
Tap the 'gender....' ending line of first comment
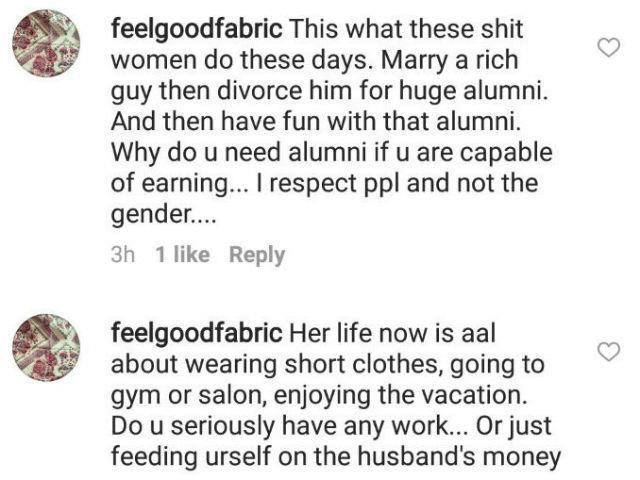163,214
